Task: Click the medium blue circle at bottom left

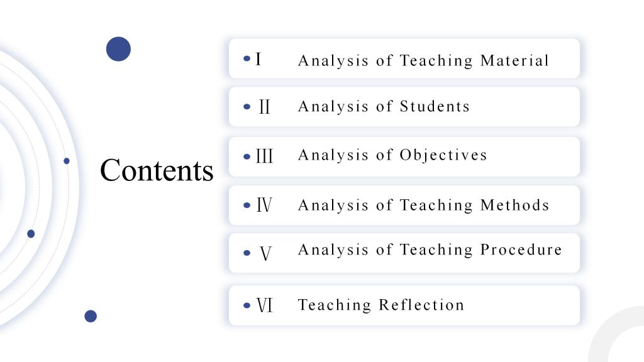Action: (91, 316)
